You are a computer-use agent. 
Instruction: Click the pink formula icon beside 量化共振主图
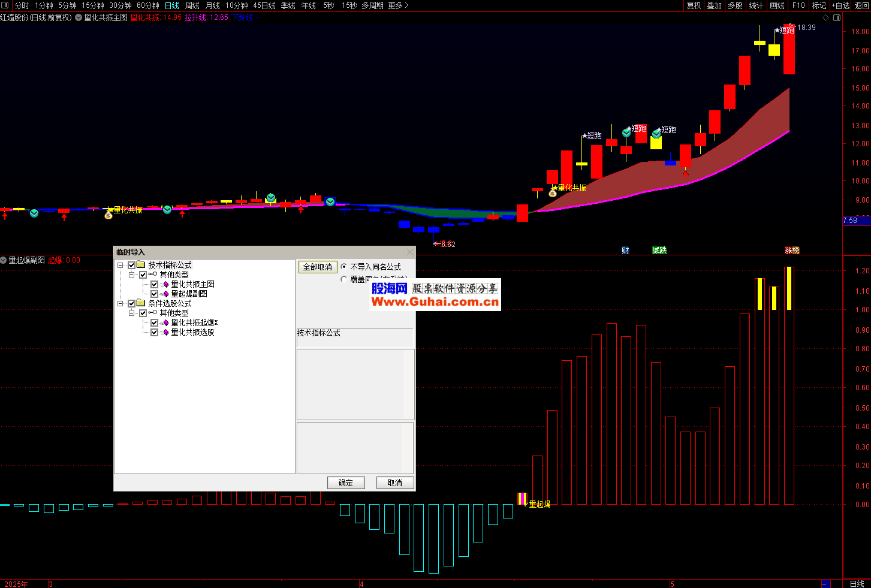(165, 284)
